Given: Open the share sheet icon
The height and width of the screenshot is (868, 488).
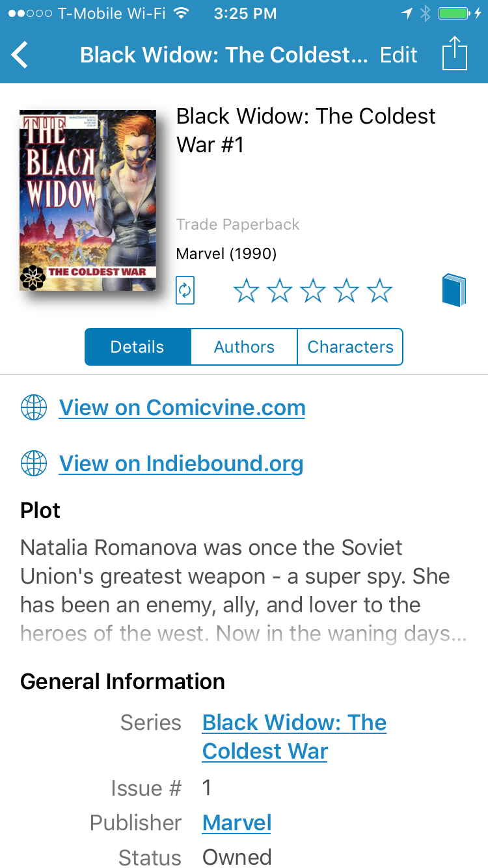Looking at the screenshot, I should tap(455, 53).
